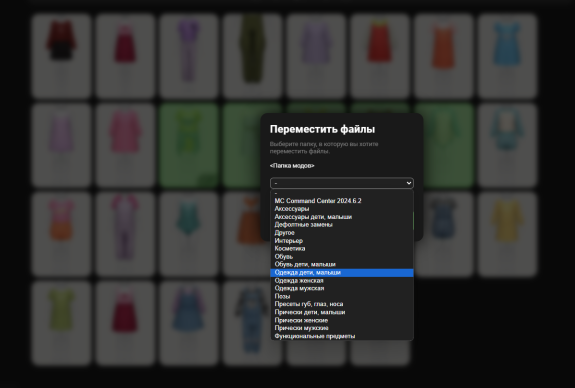
Task: Choose "Аксессуары" from the folder list
Action: click(342, 209)
